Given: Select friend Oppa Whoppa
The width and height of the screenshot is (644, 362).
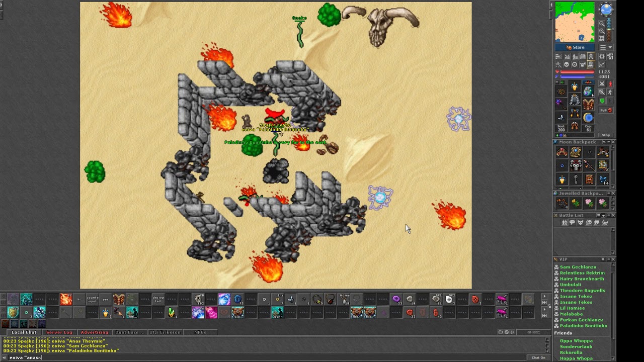Looking at the screenshot, I should tap(576, 341).
